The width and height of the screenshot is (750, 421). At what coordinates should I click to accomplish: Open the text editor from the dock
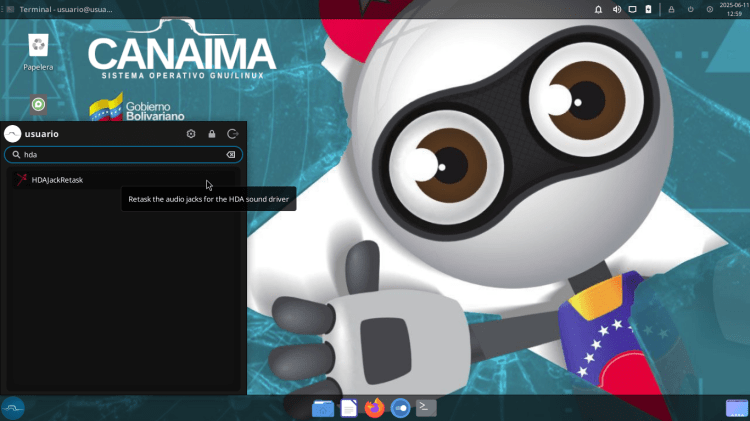[x=348, y=408]
